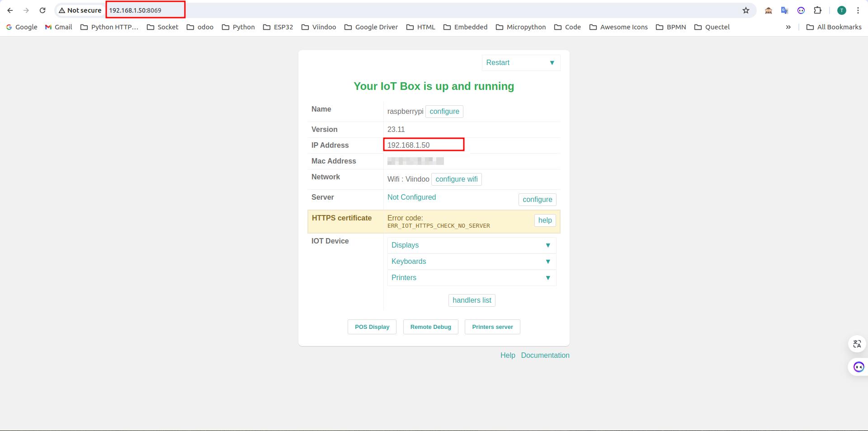Click the browser back arrow icon

pyautogui.click(x=10, y=10)
